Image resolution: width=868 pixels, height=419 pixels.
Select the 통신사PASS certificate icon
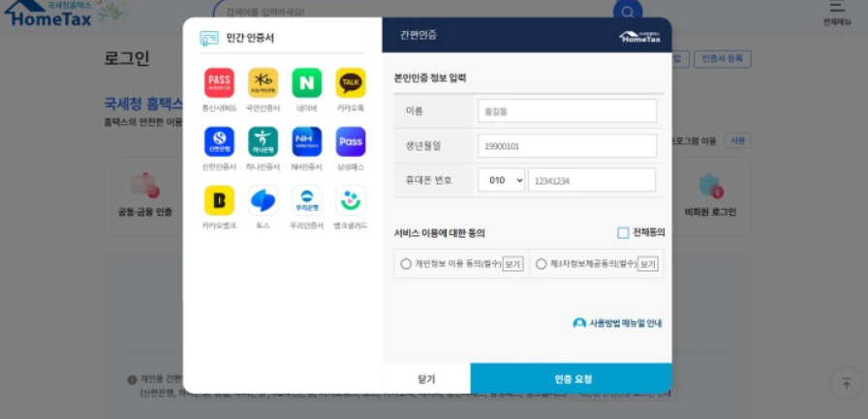click(x=219, y=83)
